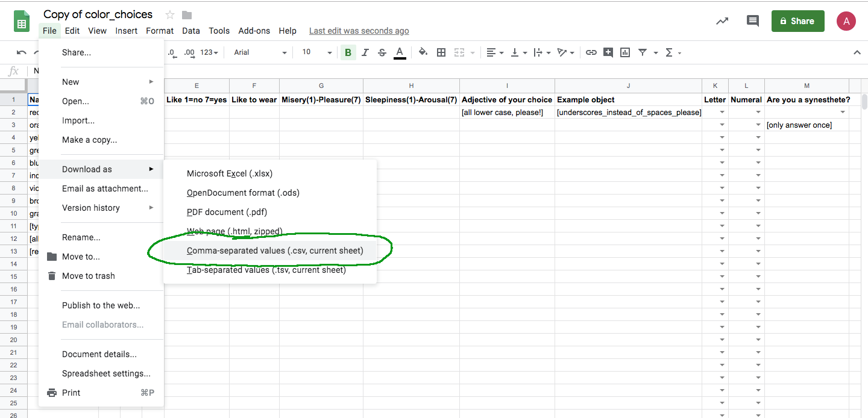Screen dimensions: 868x418
Task: Click the insert link icon
Action: click(591, 52)
